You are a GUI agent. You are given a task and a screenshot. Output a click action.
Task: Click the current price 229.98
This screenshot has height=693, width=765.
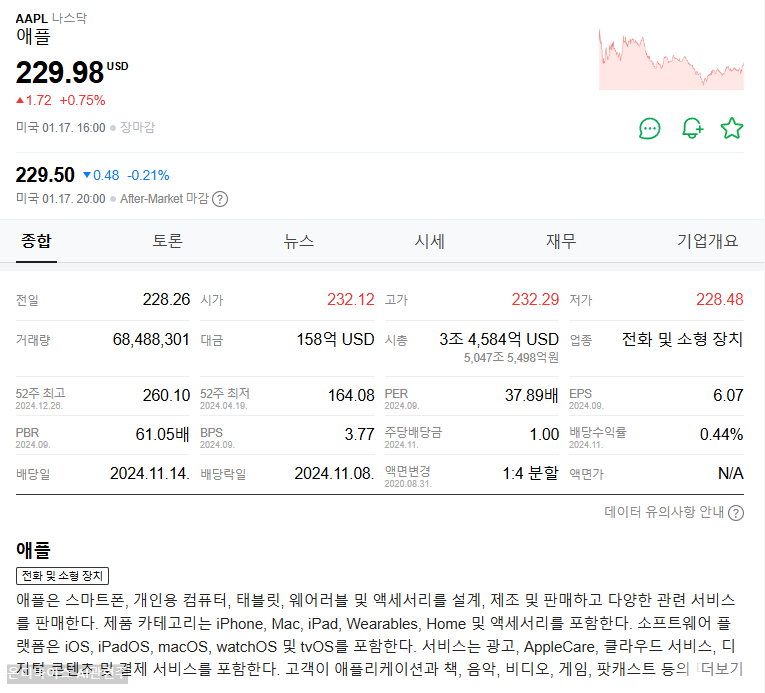coord(60,73)
